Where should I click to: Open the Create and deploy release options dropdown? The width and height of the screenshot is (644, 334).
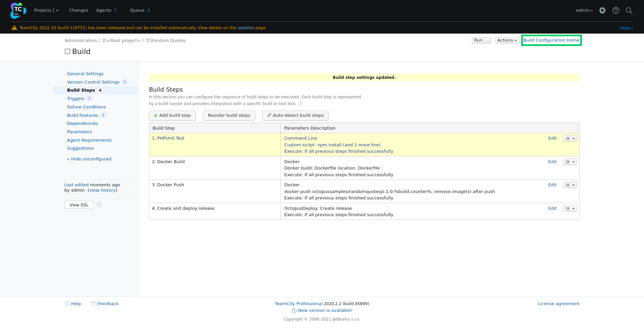coord(570,208)
